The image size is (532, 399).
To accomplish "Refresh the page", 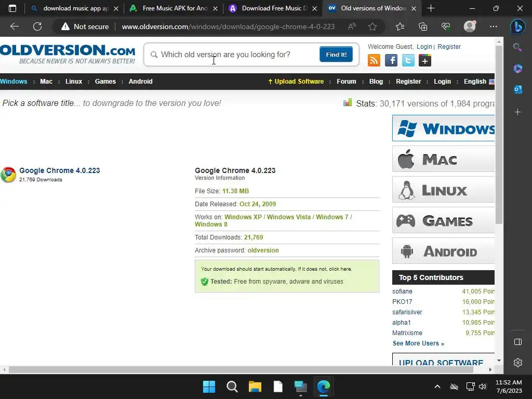I will click(37, 26).
